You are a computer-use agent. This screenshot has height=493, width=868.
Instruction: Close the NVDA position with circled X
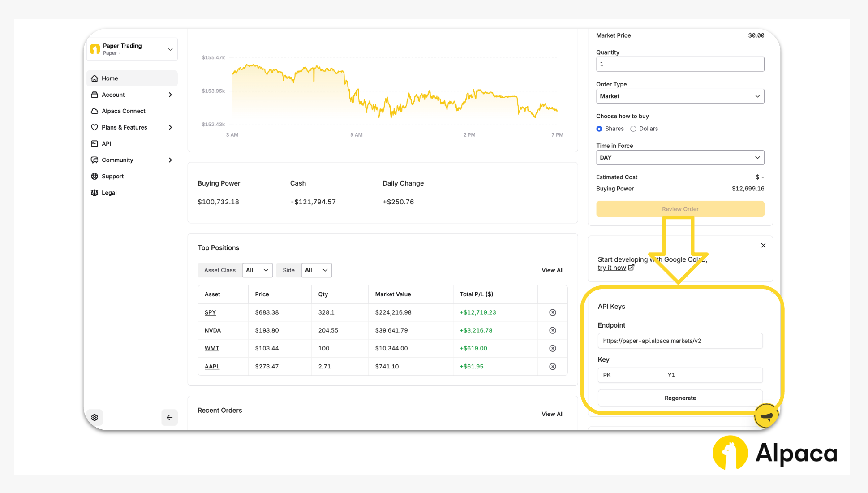coord(553,330)
